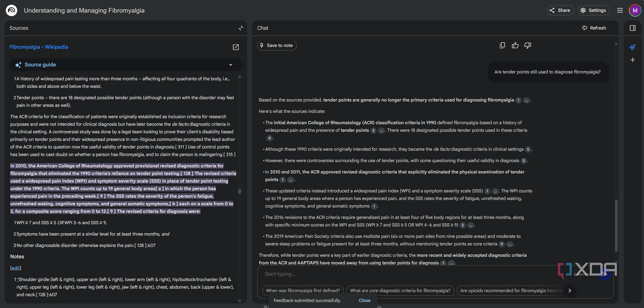Image resolution: width=644 pixels, height=308 pixels.
Task: Click 'WPI ≥ 7 and SSS ≥ 5' criteria line
Action: [x=61, y=223]
